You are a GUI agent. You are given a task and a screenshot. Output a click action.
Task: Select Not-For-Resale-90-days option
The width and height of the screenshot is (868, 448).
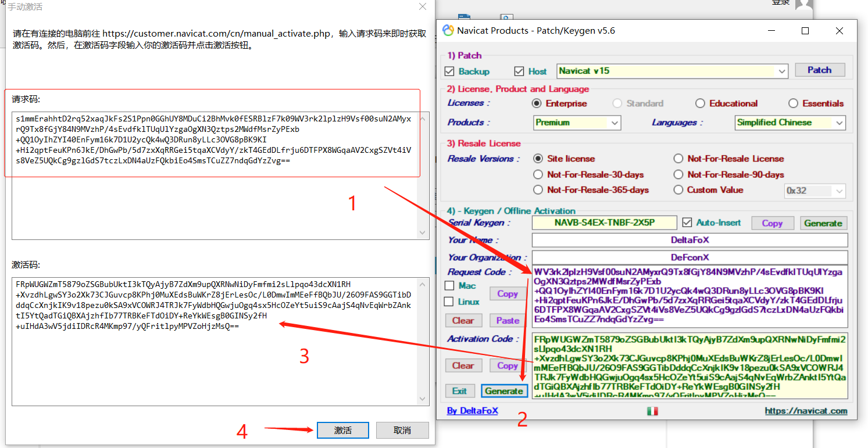tap(678, 174)
